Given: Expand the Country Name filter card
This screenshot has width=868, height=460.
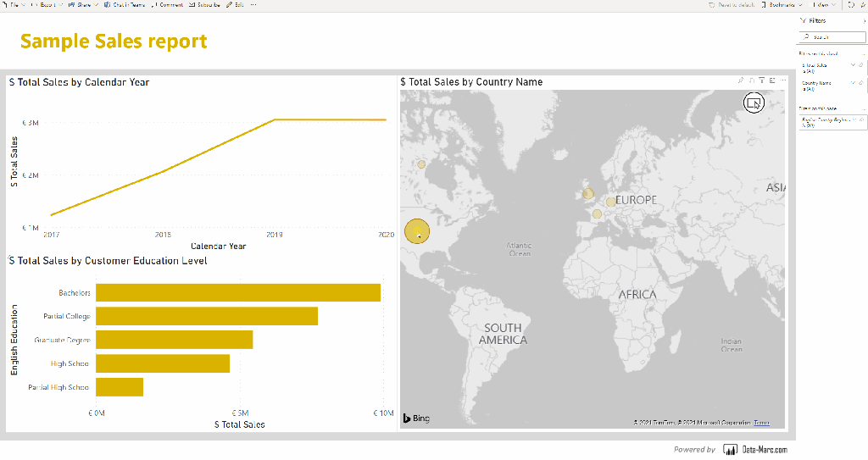Looking at the screenshot, I should (854, 84).
